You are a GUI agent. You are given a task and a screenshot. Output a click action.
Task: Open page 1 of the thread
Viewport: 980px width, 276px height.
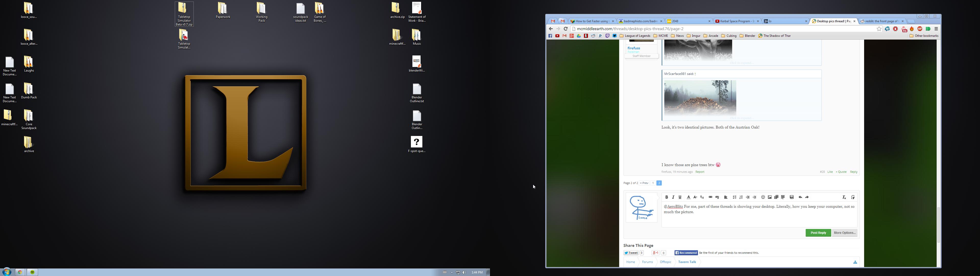[653, 183]
